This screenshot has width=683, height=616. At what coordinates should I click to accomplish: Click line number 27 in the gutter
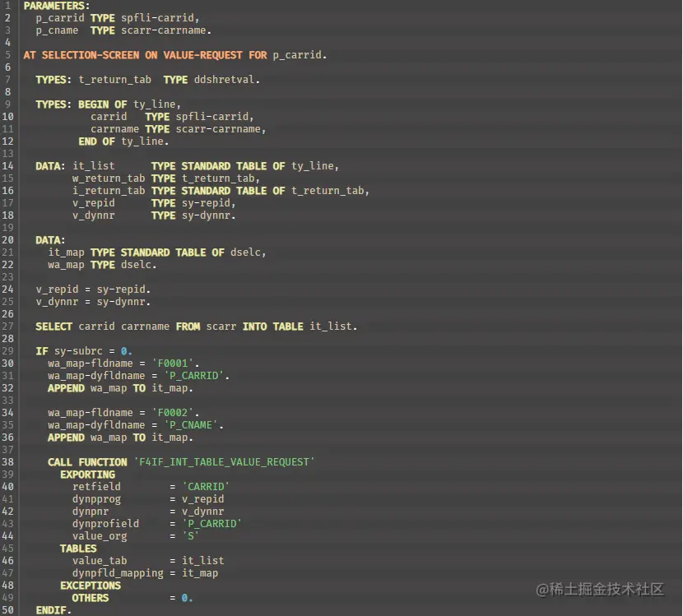[8, 327]
